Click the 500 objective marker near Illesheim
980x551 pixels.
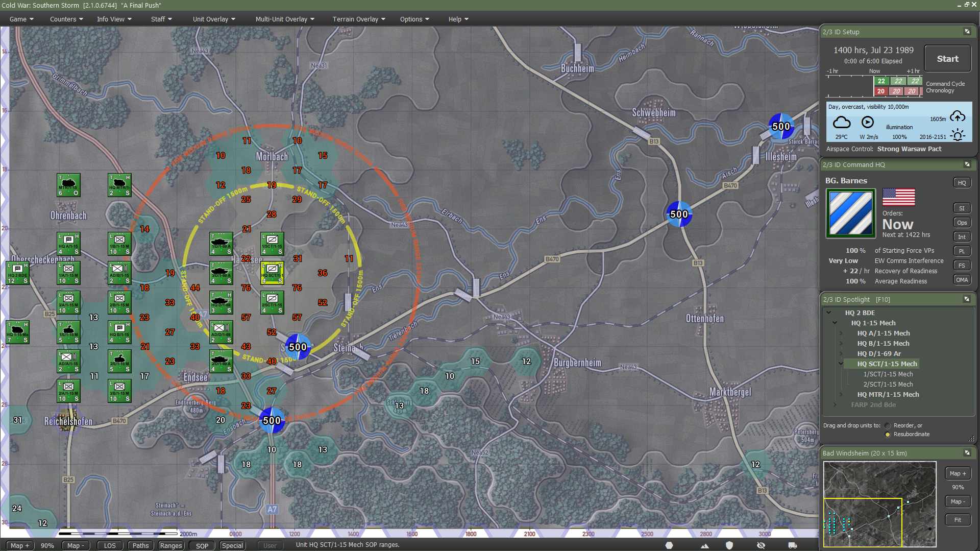pos(781,127)
